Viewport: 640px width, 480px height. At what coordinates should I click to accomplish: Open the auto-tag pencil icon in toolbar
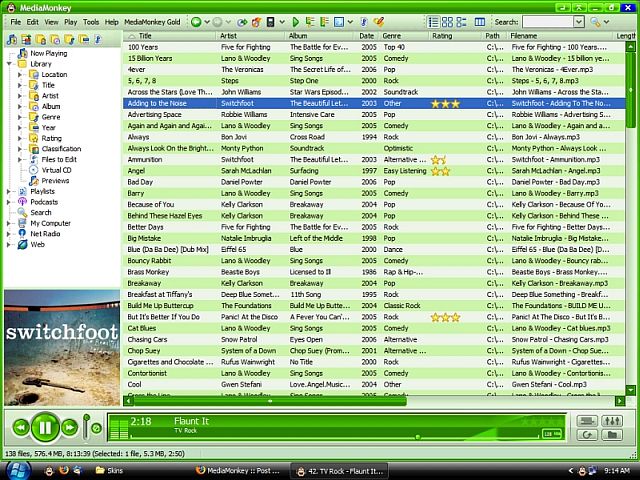[x=378, y=22]
